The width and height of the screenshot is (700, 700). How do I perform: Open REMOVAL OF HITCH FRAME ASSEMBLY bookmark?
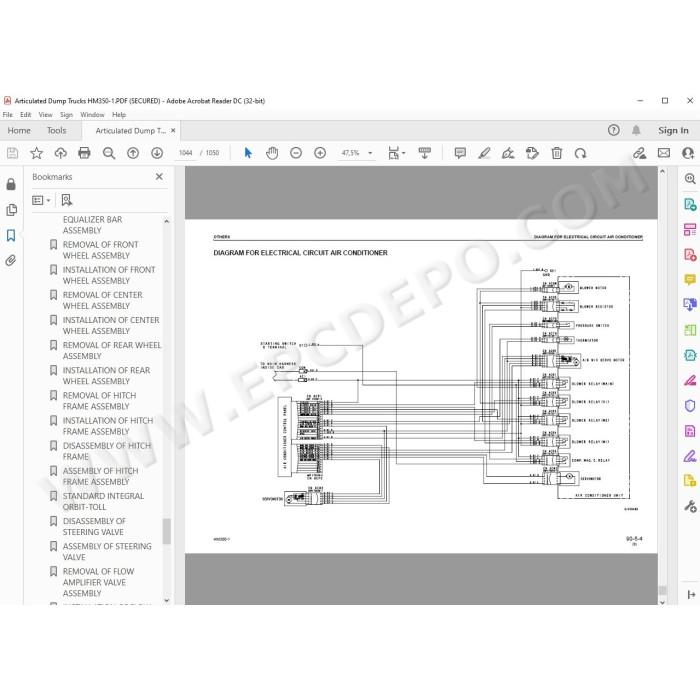[99, 401]
